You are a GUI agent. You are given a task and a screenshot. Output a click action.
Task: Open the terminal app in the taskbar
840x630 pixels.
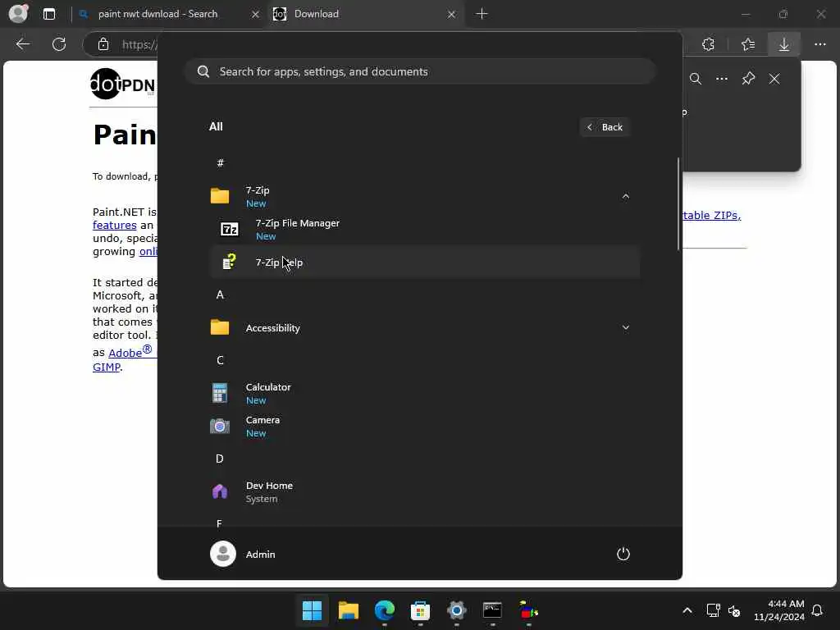[492, 610]
